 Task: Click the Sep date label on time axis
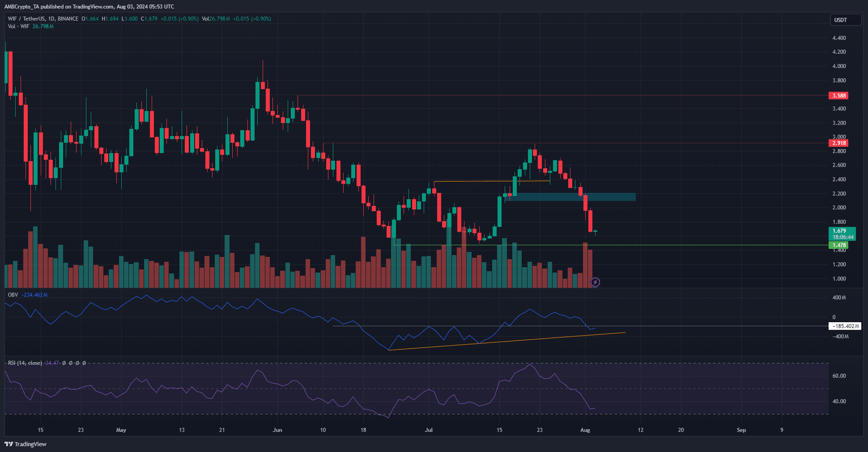tap(741, 430)
